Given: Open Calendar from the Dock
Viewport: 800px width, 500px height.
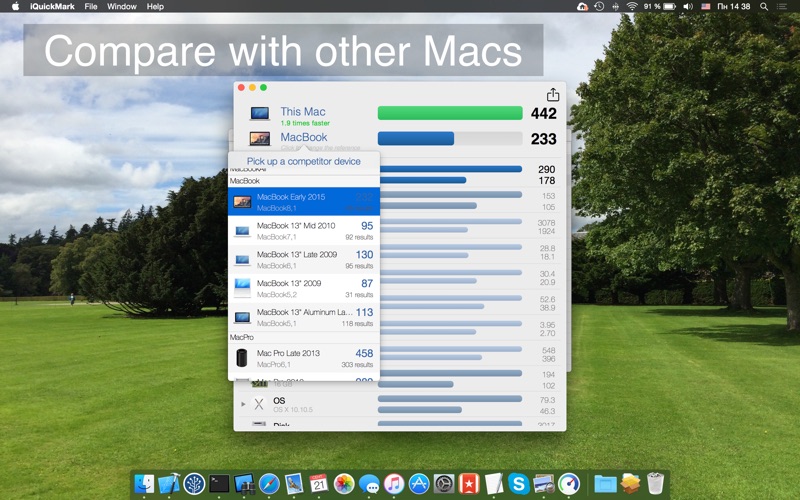Looking at the screenshot, I should [x=319, y=483].
